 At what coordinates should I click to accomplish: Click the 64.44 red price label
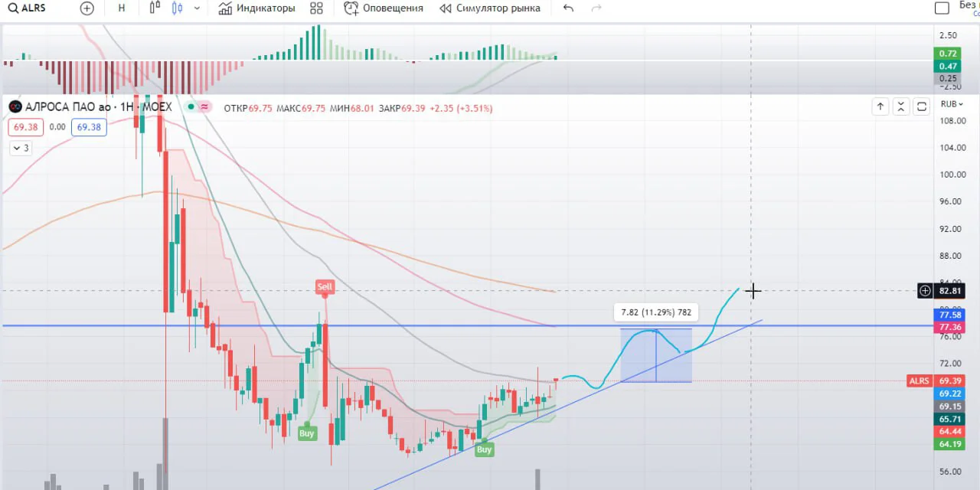pyautogui.click(x=949, y=432)
